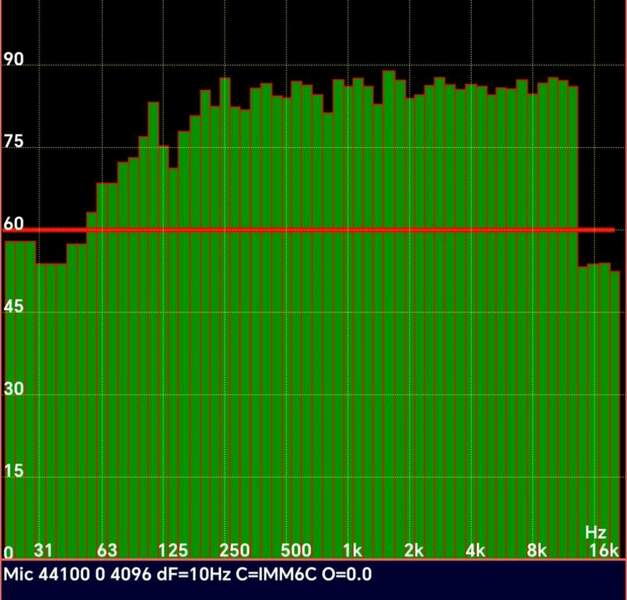Screen dimensions: 627x600
Task: Click the 90 dB label on vertical axis
Action: point(14,59)
